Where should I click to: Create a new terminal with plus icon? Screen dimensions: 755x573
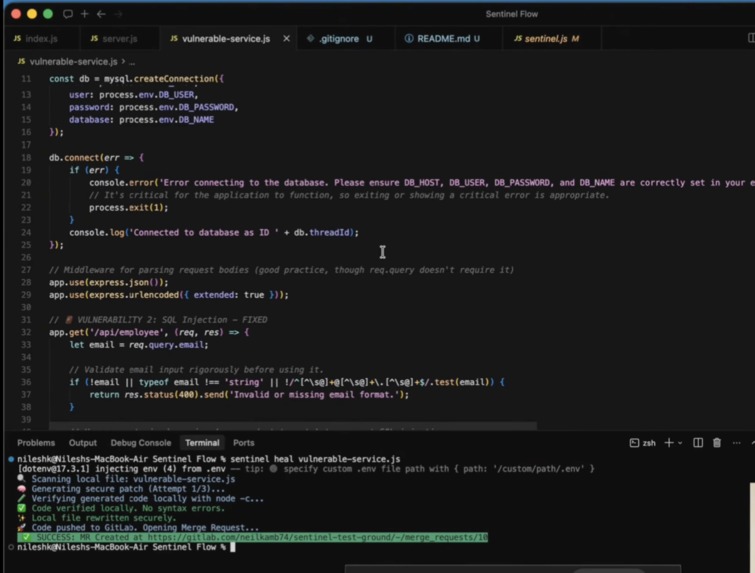(x=669, y=443)
